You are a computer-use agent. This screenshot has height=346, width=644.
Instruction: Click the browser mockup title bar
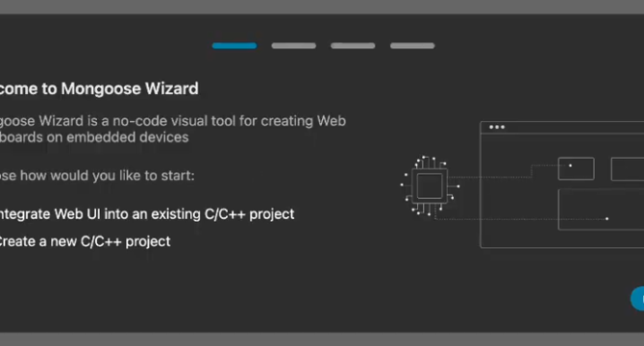tap(562, 128)
